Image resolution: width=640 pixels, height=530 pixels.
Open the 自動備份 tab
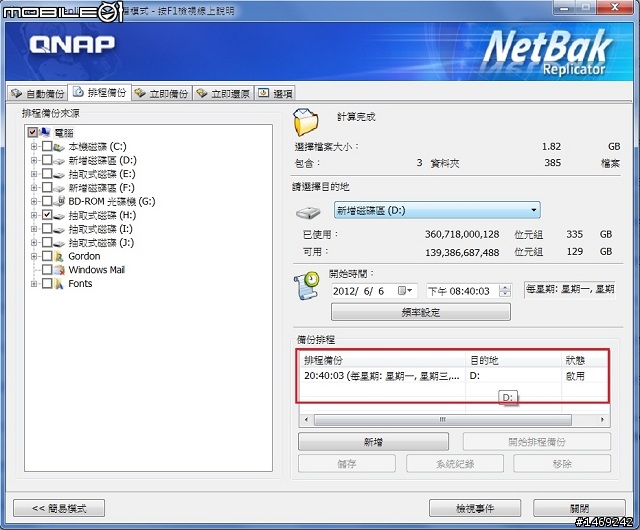(x=37, y=94)
